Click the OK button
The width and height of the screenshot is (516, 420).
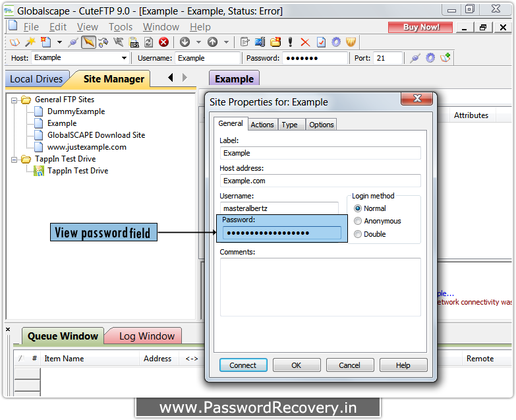pos(296,365)
